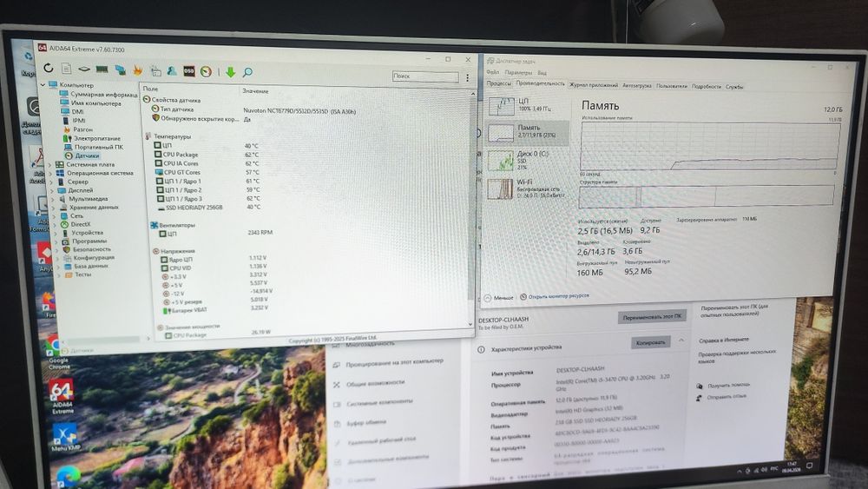
Task: Select the Датчики sensors tree item
Action: tap(86, 155)
